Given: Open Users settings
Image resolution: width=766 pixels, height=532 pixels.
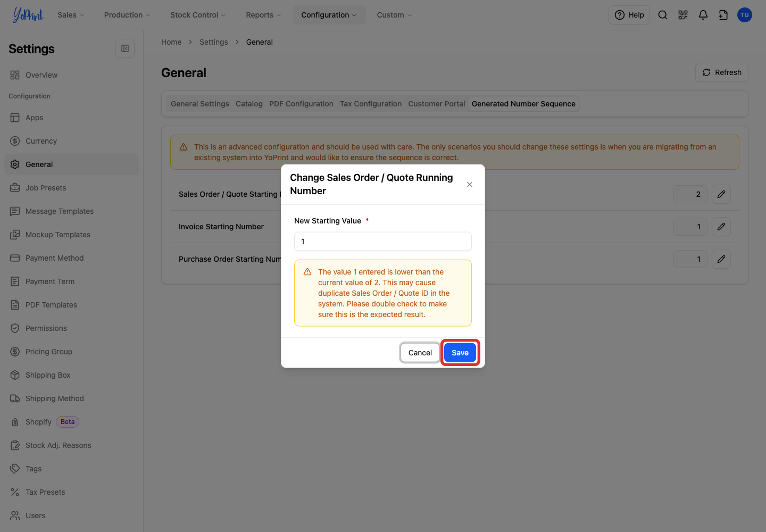Looking at the screenshot, I should coord(71,516).
